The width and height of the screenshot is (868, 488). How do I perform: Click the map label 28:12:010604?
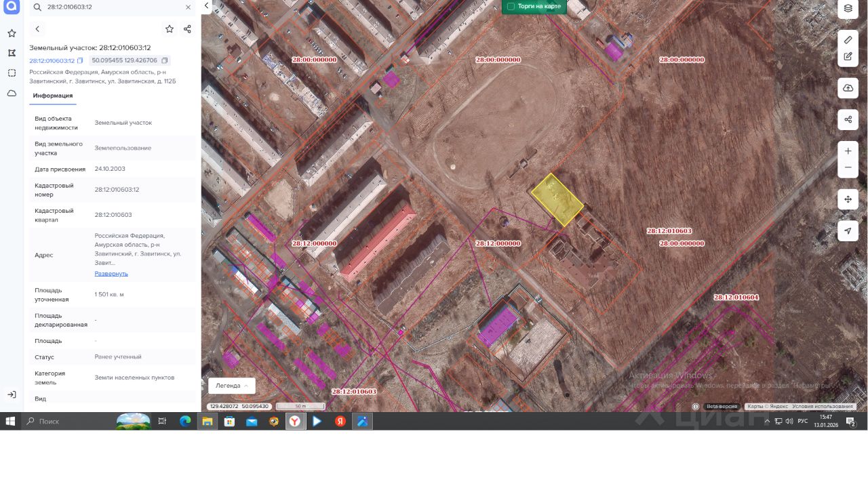pos(736,298)
